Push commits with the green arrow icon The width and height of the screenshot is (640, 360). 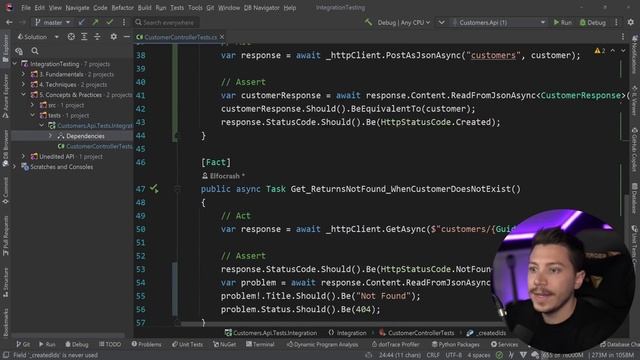pyautogui.click(x=95, y=22)
